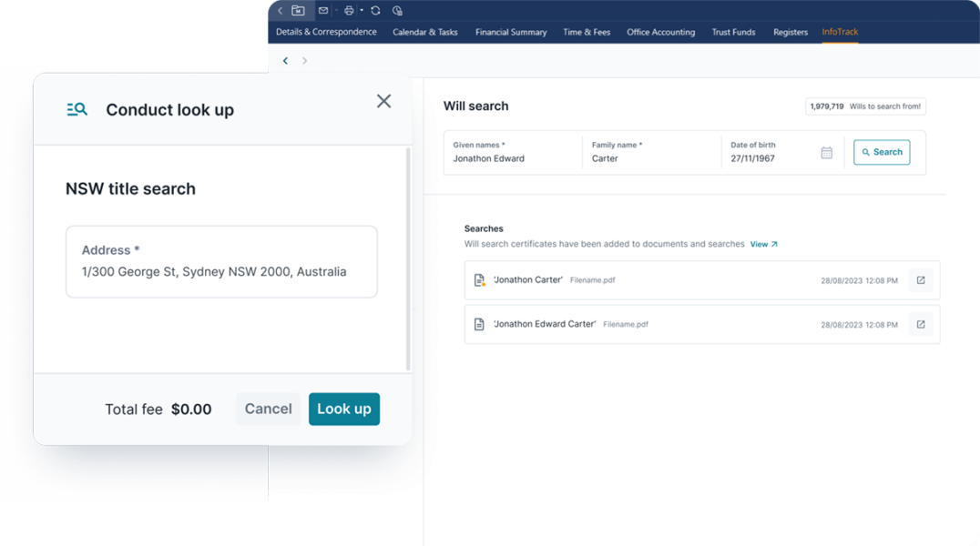Screen dimensions: 980x546
Task: Click the time recording clock icon
Action: 397,11
